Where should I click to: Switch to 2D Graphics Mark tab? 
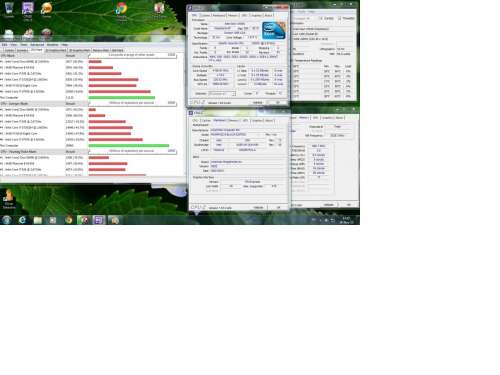(55, 50)
